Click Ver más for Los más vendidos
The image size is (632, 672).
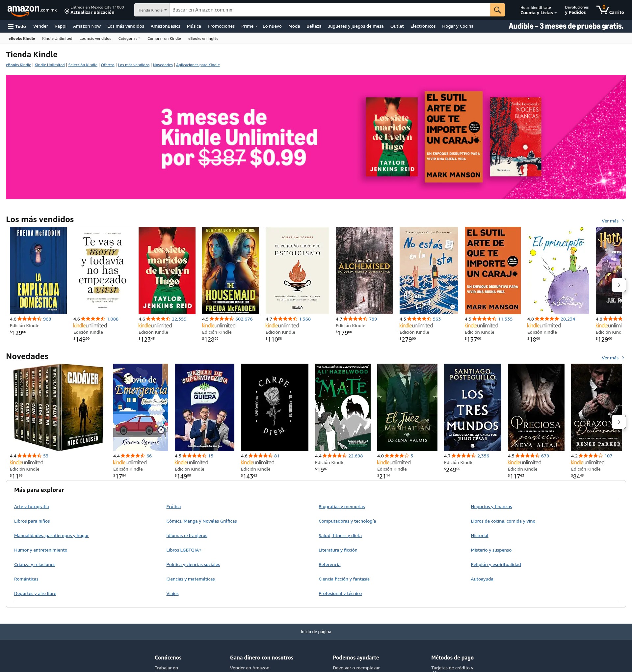pyautogui.click(x=612, y=221)
